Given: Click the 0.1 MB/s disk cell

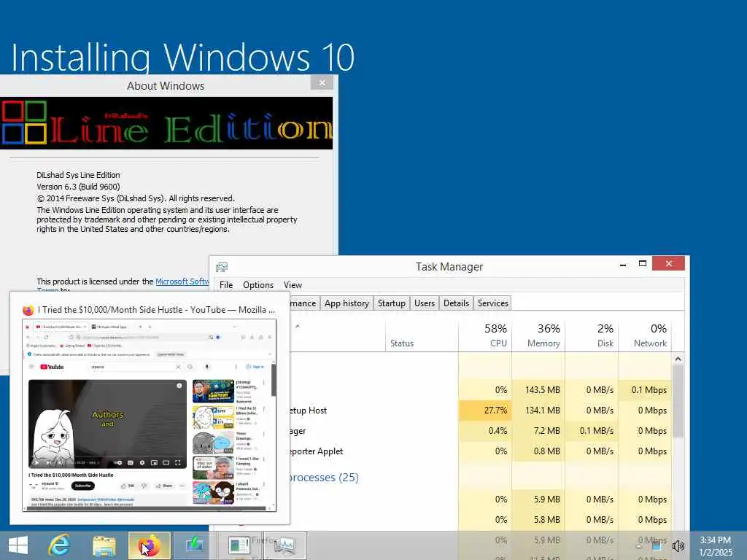Looking at the screenshot, I should pyautogui.click(x=592, y=431).
